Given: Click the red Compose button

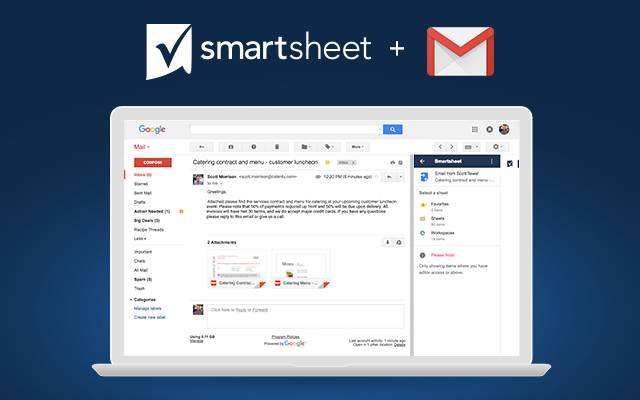Looking at the screenshot, I should (153, 161).
